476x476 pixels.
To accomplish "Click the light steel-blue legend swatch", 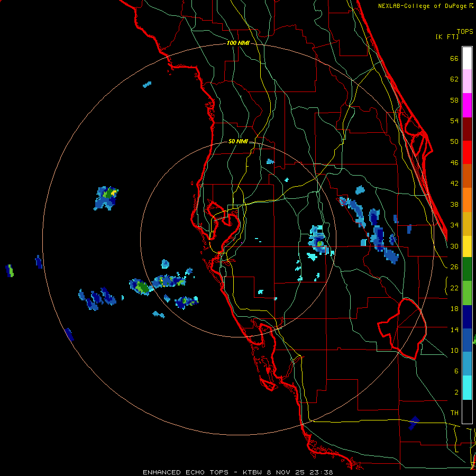I will click(x=467, y=364).
